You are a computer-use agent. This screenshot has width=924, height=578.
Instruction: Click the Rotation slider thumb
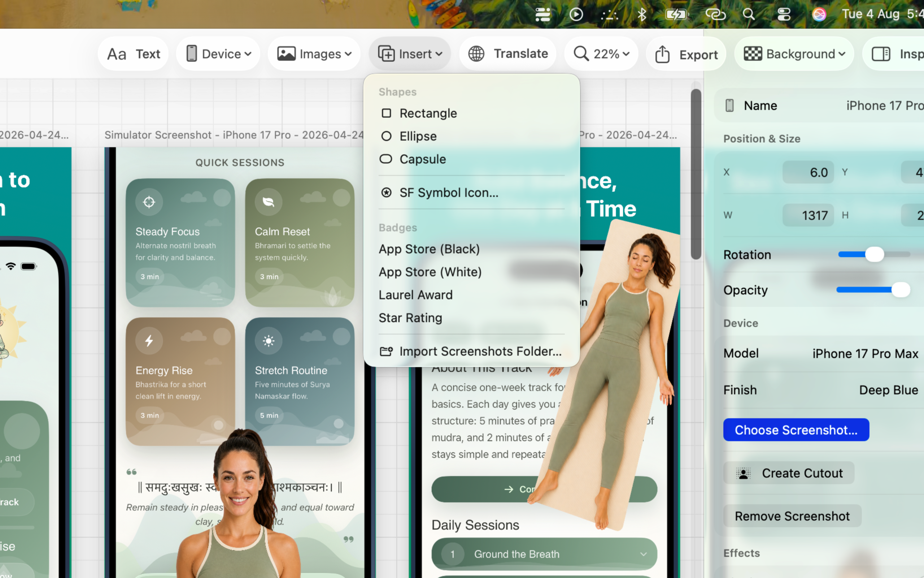tap(874, 254)
